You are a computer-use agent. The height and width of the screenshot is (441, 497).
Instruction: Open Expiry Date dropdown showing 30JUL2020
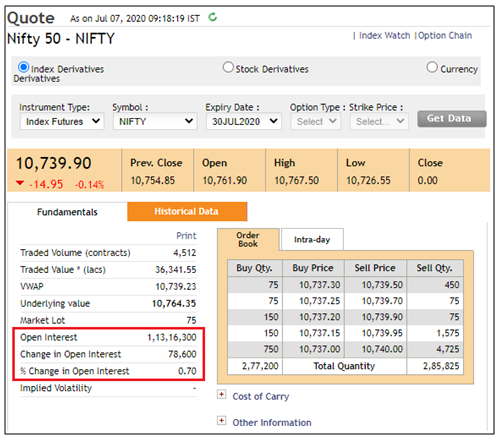244,121
